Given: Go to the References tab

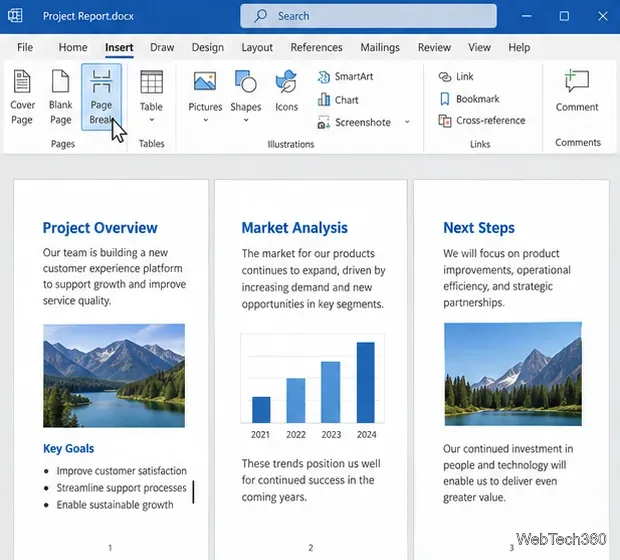Looking at the screenshot, I should (316, 47).
